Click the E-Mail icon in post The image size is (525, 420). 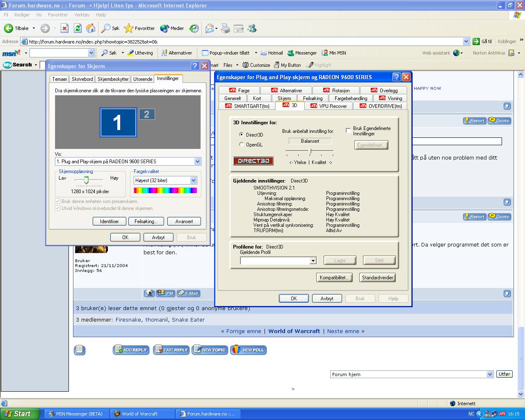(x=188, y=293)
